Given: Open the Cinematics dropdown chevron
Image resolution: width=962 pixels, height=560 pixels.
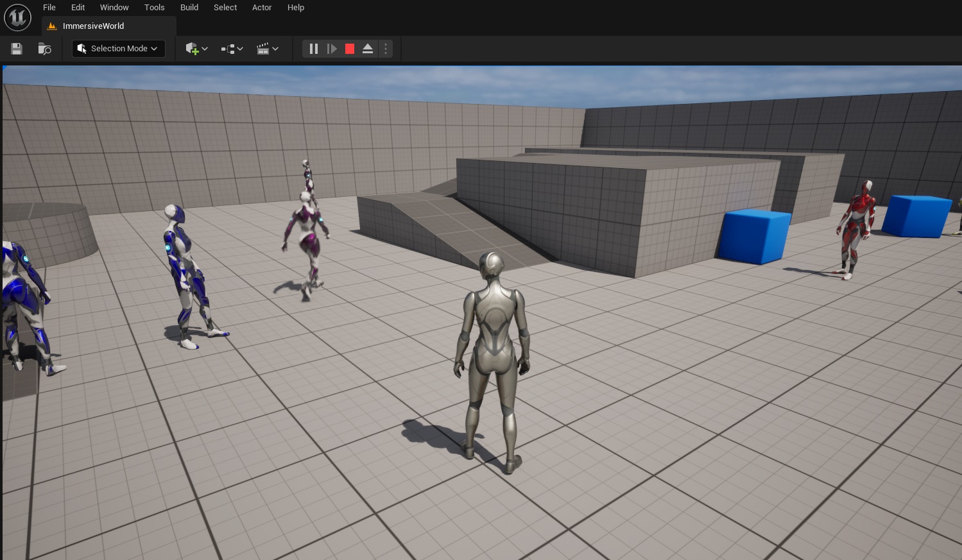Looking at the screenshot, I should [x=275, y=49].
